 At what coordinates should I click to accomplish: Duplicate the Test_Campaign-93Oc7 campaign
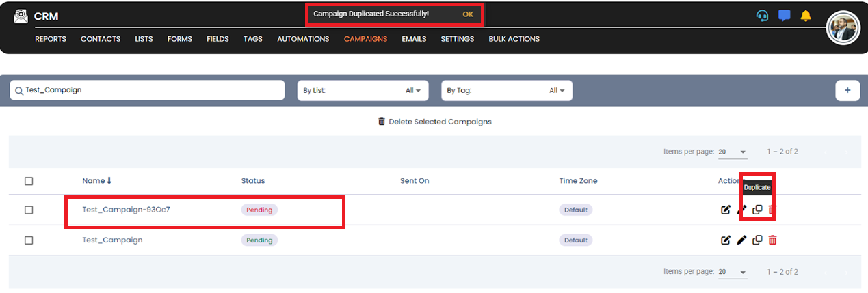pos(757,210)
